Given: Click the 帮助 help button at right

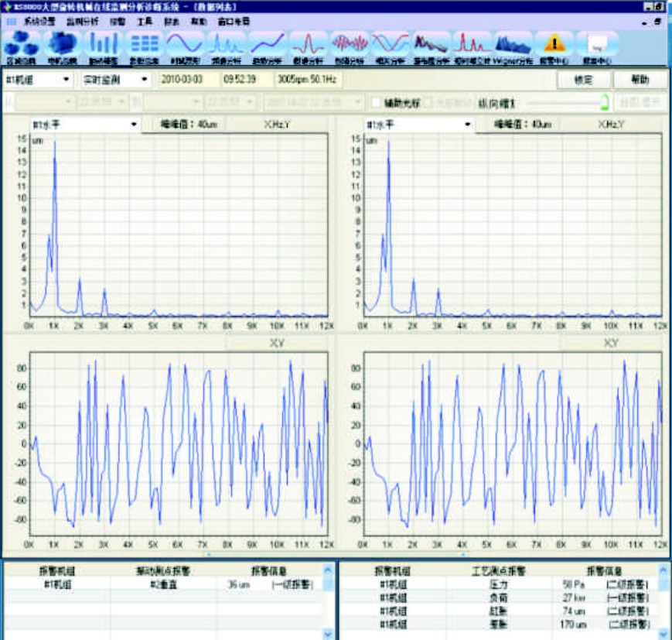Looking at the screenshot, I should tap(641, 80).
